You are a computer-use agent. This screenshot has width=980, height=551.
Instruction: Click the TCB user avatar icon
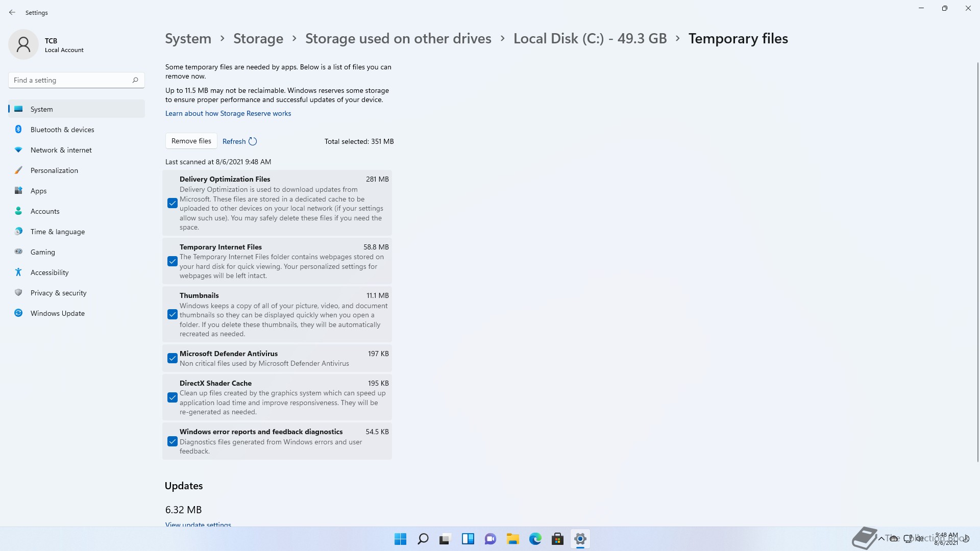pos(23,44)
